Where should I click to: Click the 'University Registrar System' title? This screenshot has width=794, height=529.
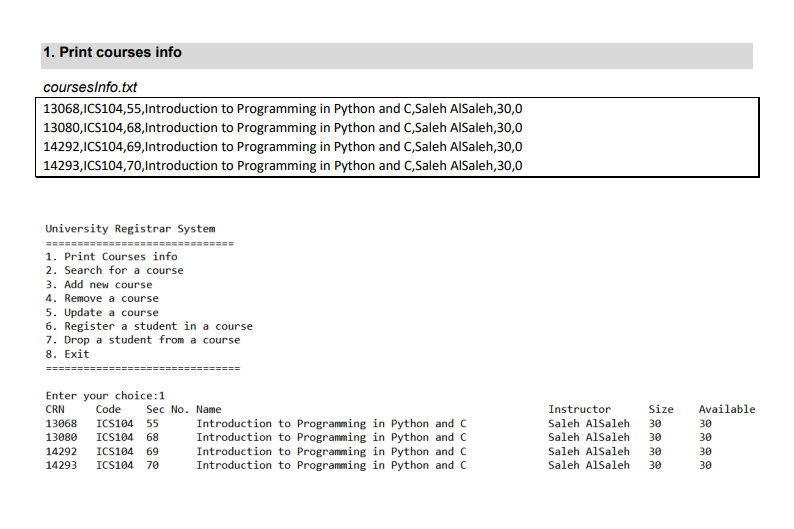[130, 229]
